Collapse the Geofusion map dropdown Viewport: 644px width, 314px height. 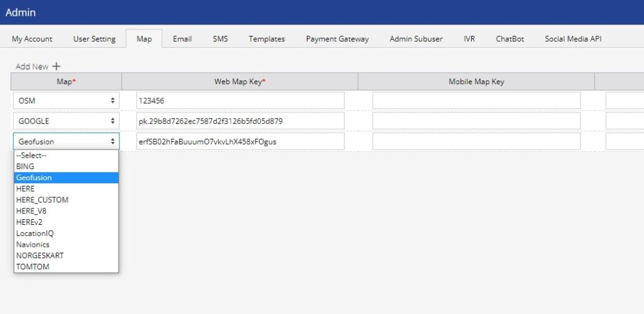(x=66, y=141)
